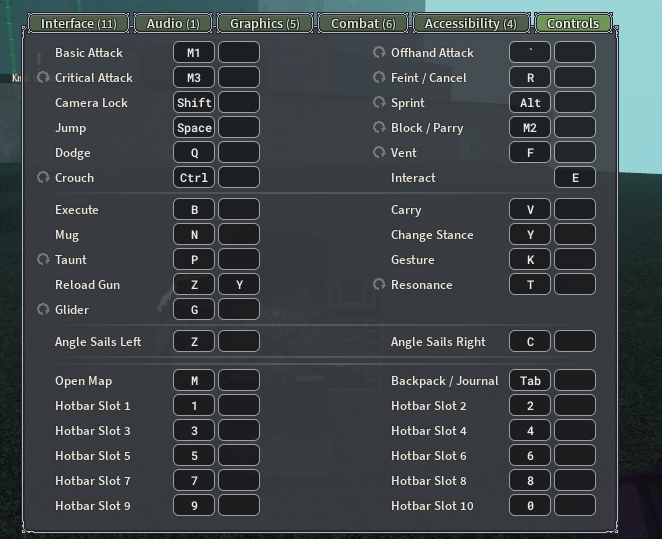This screenshot has height=539, width=662.
Task: Click the Tab key for Backpack / Journal
Action: [530, 381]
